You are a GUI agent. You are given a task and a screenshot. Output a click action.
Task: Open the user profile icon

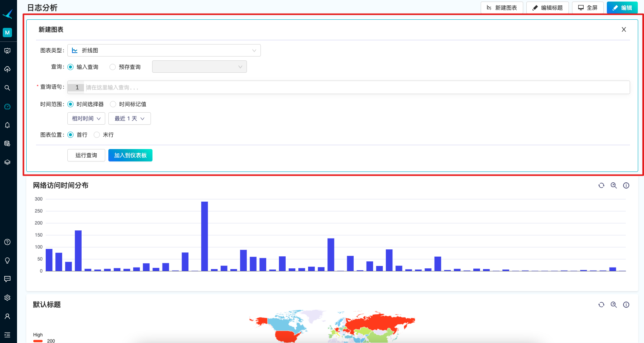7,316
